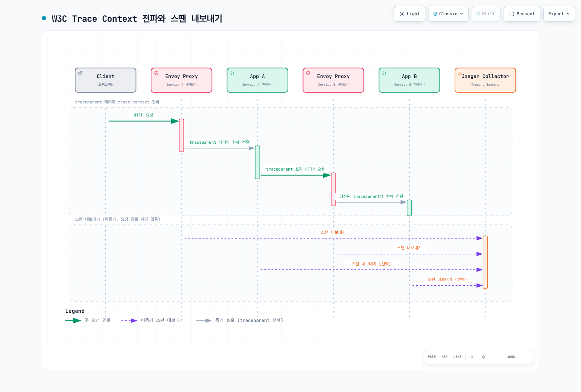Click the 'Legend' heading
Image resolution: width=581 pixels, height=392 pixels.
tap(75, 311)
